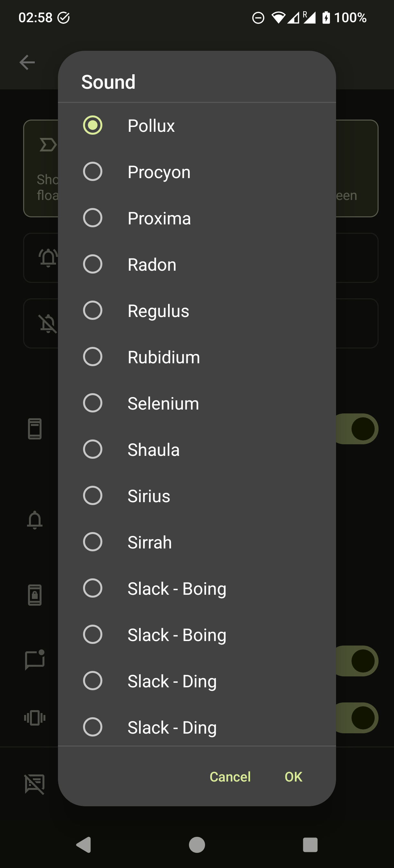Choose Proxima as the sound

click(93, 218)
